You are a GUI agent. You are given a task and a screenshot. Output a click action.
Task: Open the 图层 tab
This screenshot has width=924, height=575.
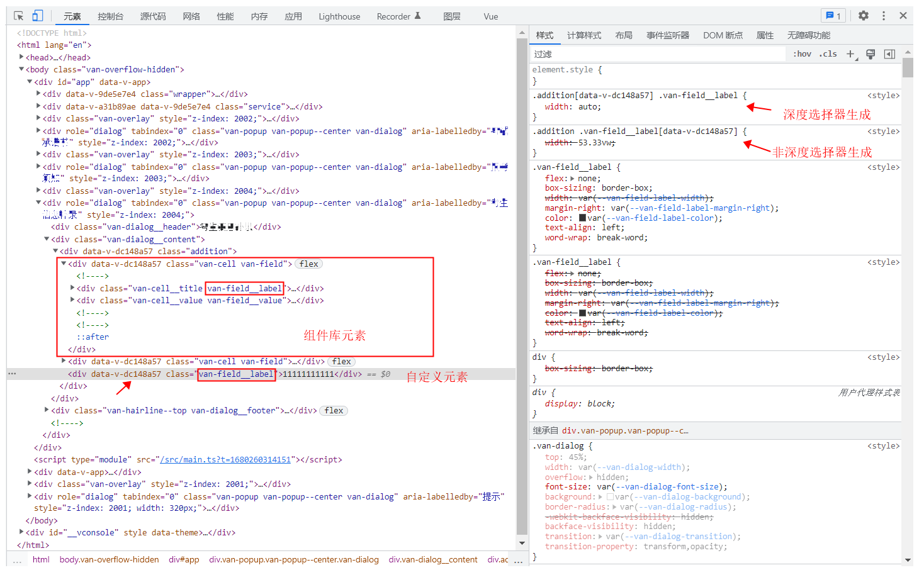452,16
